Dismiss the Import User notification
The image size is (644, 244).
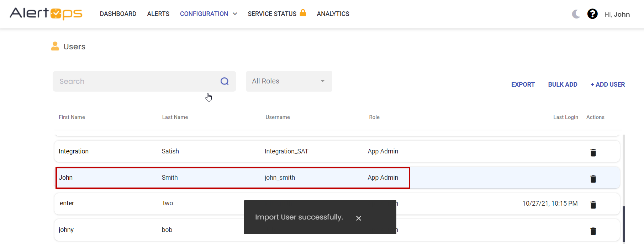[359, 218]
